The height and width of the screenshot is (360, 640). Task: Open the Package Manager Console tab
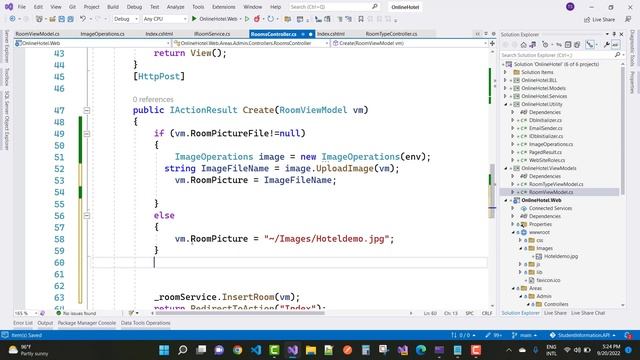click(x=87, y=323)
